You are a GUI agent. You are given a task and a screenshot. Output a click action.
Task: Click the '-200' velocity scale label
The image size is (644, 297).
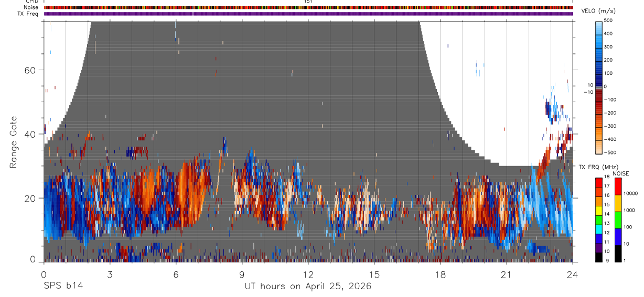coord(610,113)
